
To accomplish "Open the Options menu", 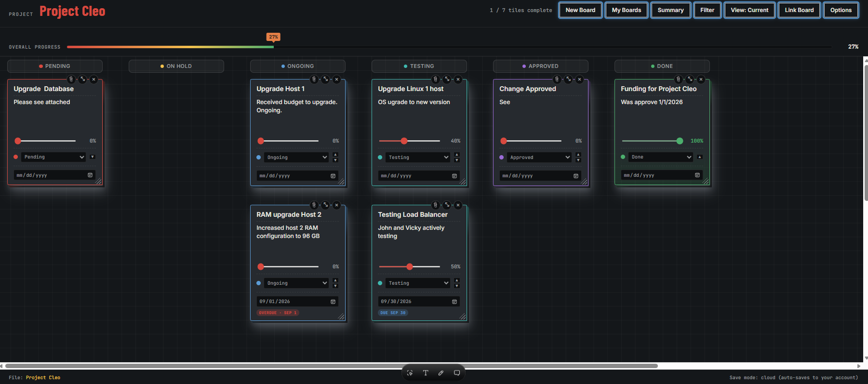I will click(841, 10).
